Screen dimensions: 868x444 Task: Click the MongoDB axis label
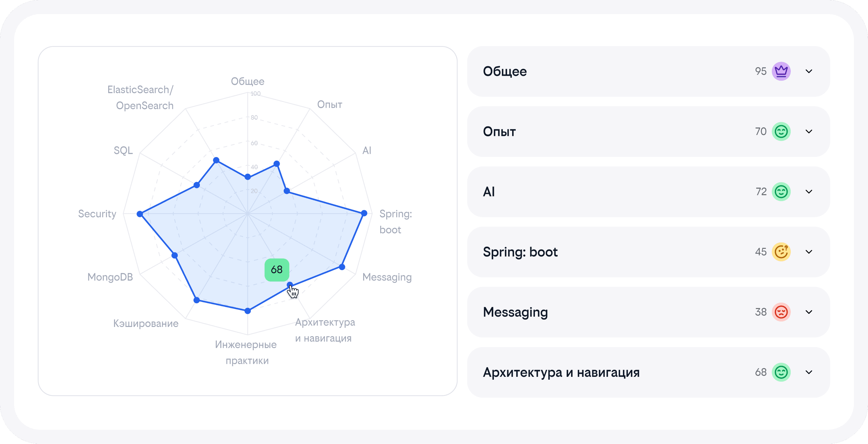click(x=110, y=277)
